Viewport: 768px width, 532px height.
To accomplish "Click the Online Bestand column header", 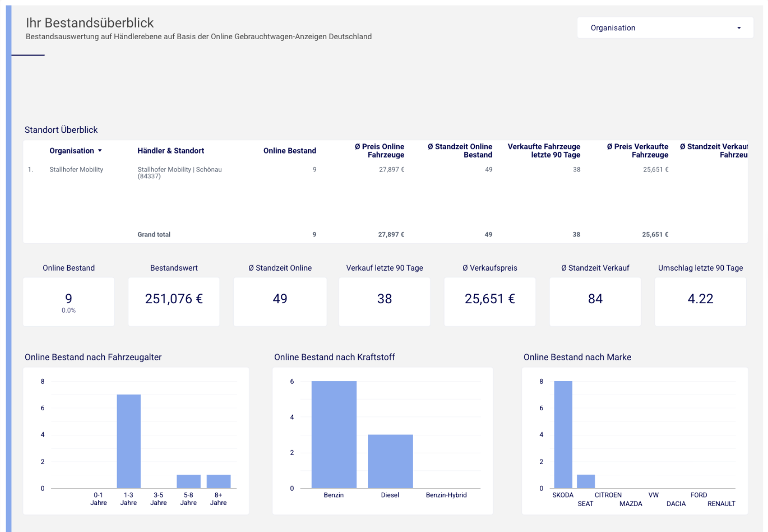I will pyautogui.click(x=289, y=151).
